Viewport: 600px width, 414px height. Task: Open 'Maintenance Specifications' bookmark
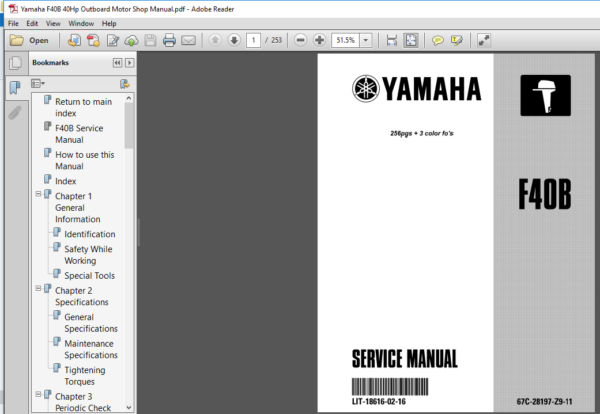tap(91, 349)
